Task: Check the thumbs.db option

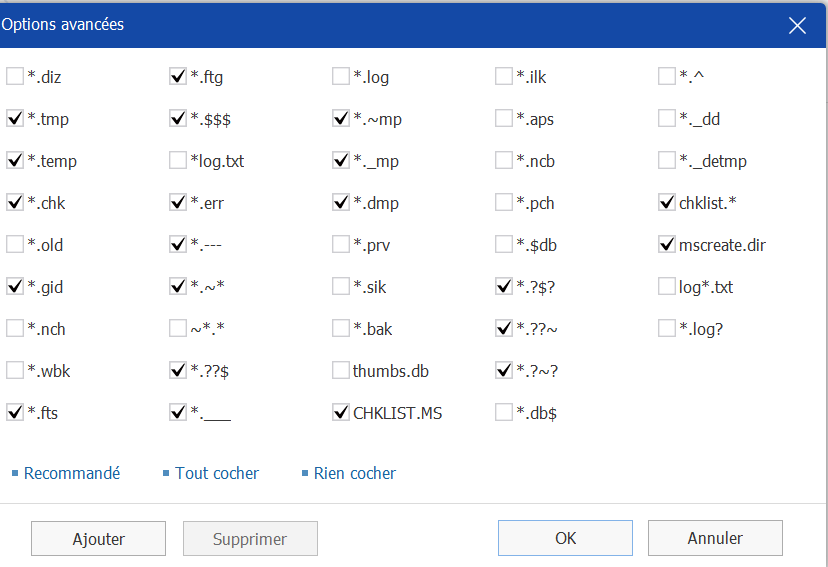Action: click(x=341, y=371)
